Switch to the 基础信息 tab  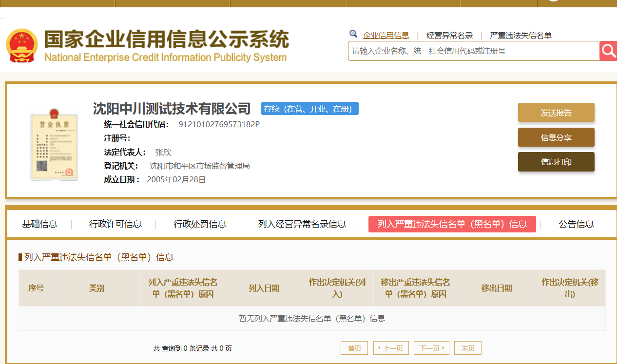[x=39, y=224]
